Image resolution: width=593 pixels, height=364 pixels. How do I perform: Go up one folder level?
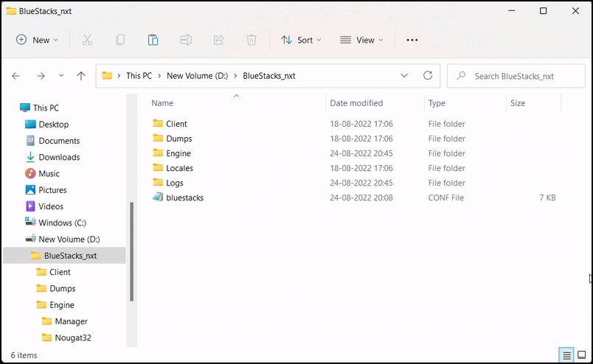point(81,76)
